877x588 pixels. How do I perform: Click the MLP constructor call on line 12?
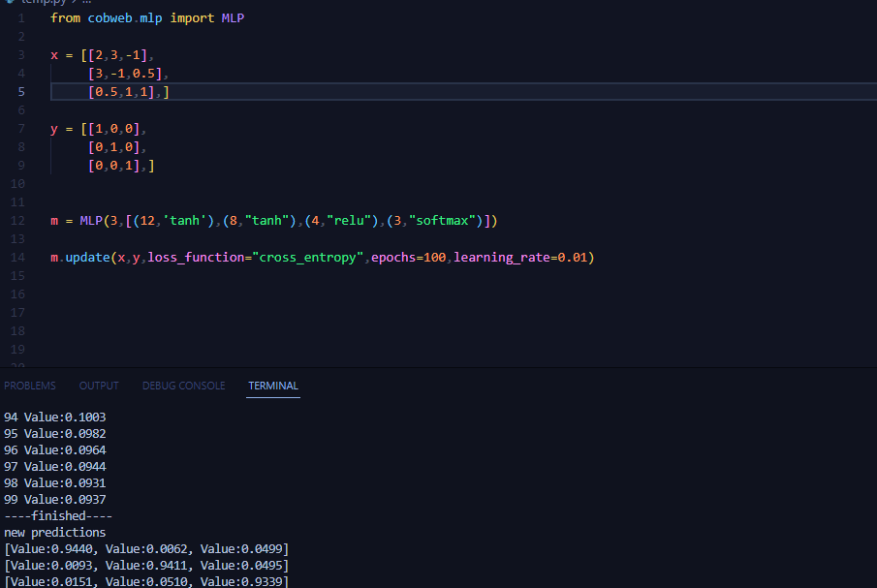(x=91, y=220)
